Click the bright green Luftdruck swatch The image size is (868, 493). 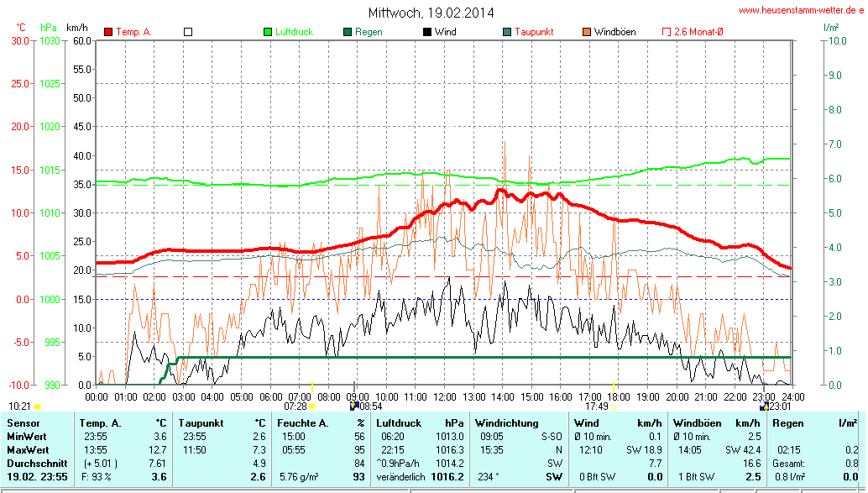click(x=268, y=32)
